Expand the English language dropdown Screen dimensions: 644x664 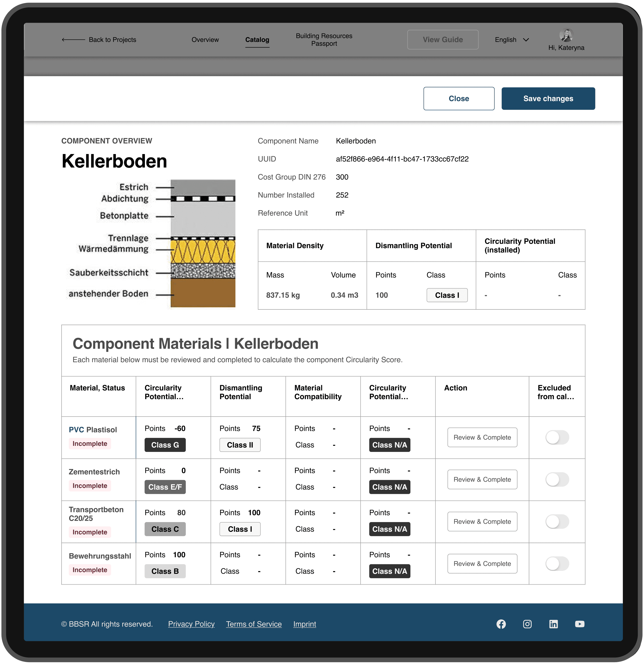pyautogui.click(x=512, y=40)
